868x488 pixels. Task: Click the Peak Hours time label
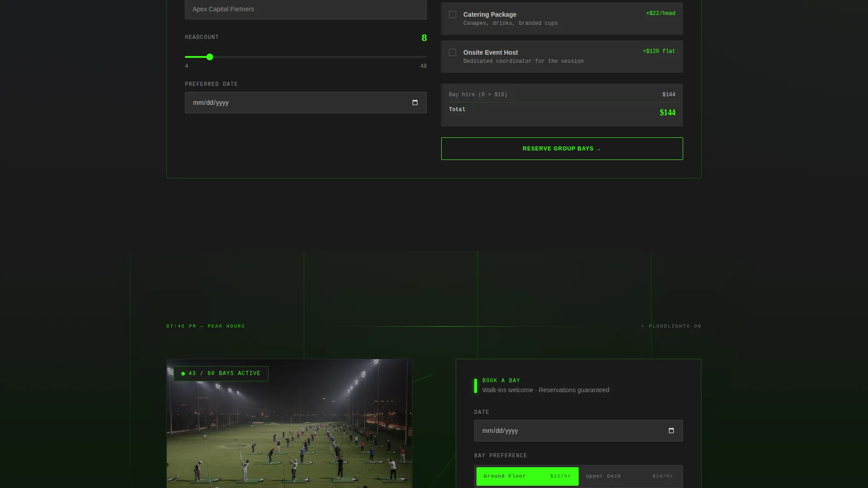206,326
